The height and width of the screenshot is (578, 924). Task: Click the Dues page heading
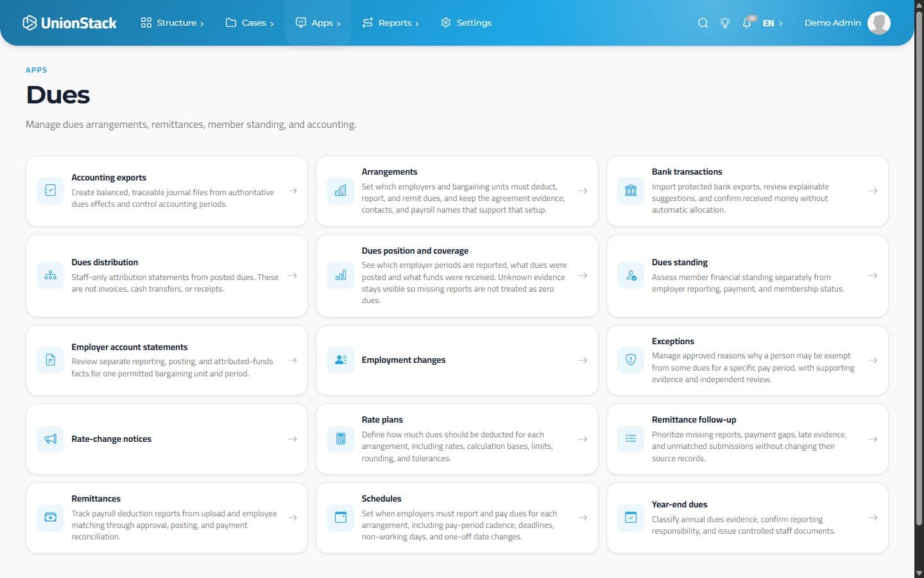58,95
